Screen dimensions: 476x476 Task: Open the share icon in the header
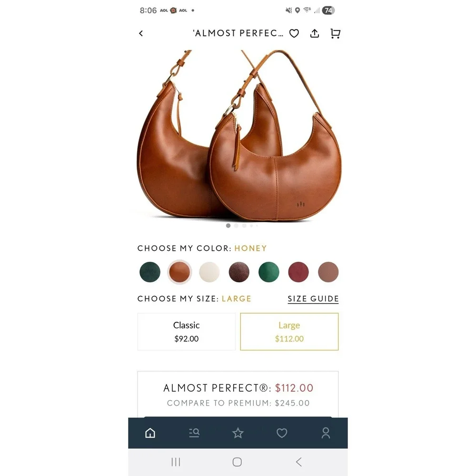tap(315, 33)
